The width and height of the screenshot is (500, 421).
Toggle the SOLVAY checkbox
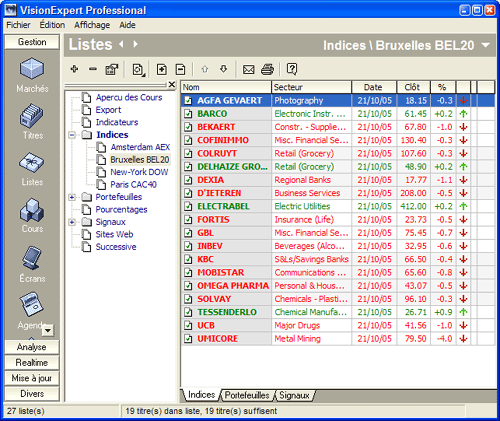pyautogui.click(x=188, y=299)
